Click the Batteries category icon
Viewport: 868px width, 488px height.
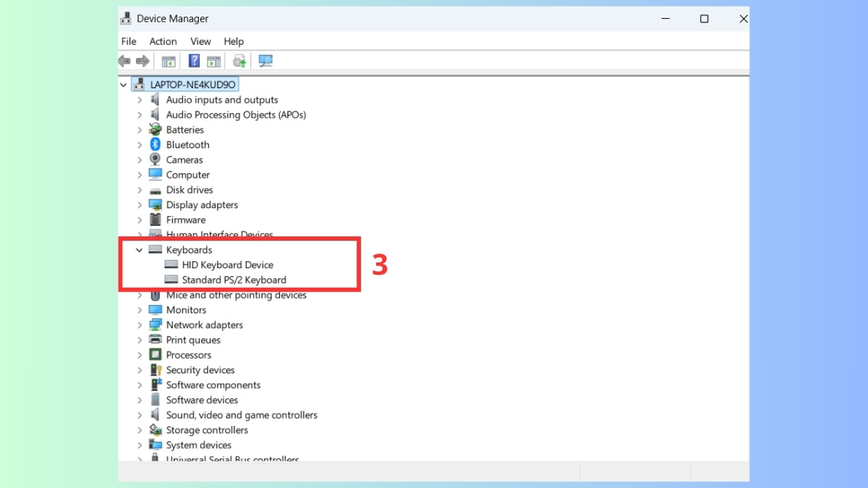(x=155, y=129)
